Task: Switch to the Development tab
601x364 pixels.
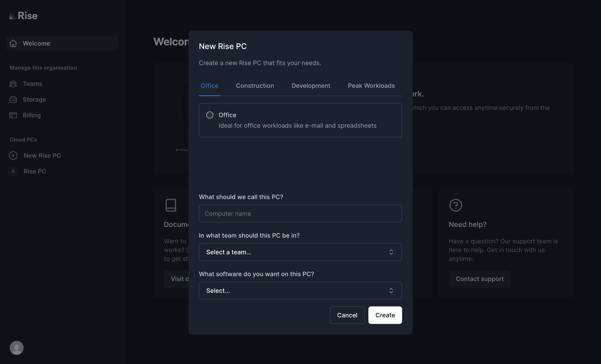Action: [311, 86]
